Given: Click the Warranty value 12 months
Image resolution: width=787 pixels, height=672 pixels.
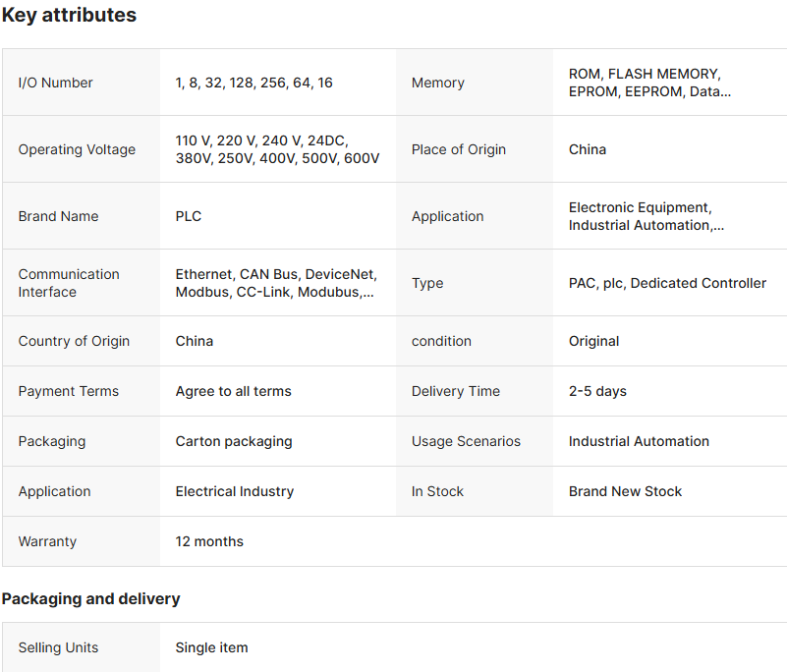Looking at the screenshot, I should coord(209,541).
